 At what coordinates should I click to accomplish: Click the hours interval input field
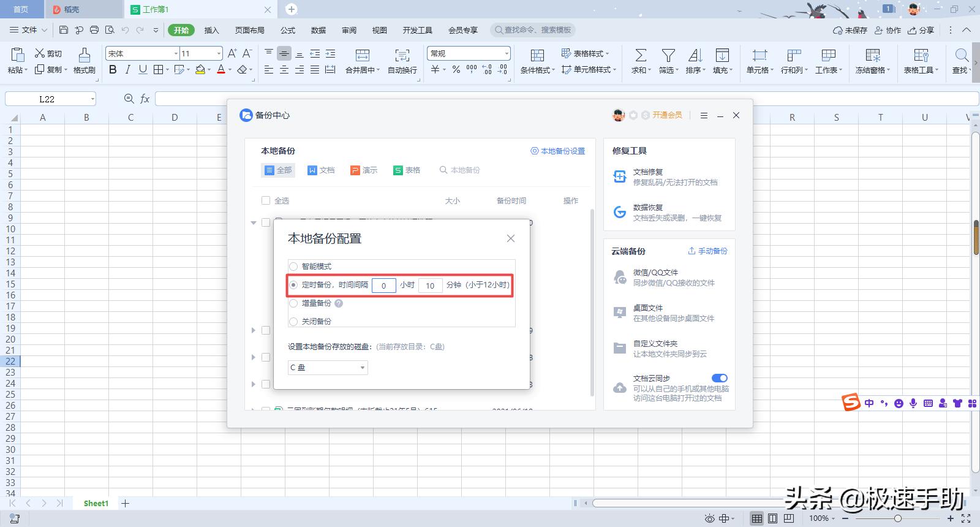tap(384, 285)
